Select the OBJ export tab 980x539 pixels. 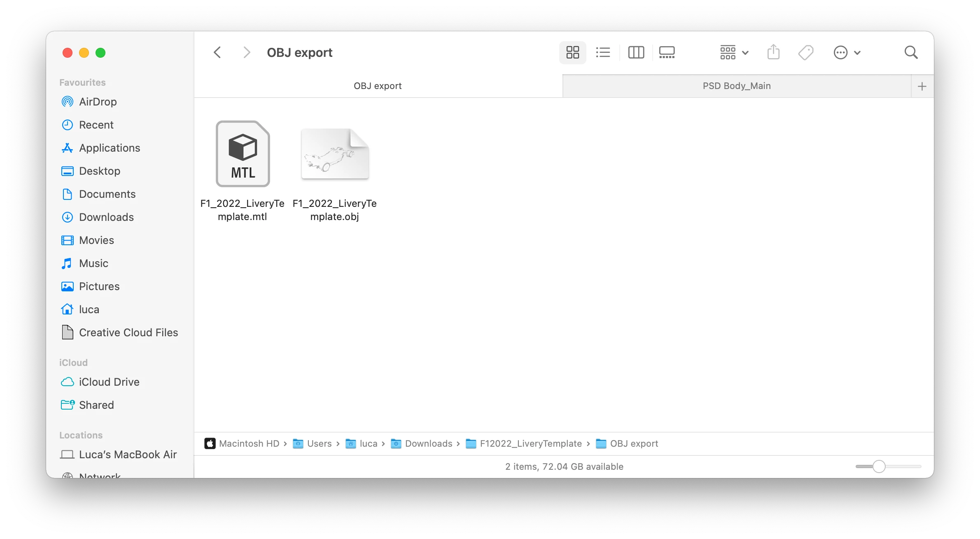377,86
